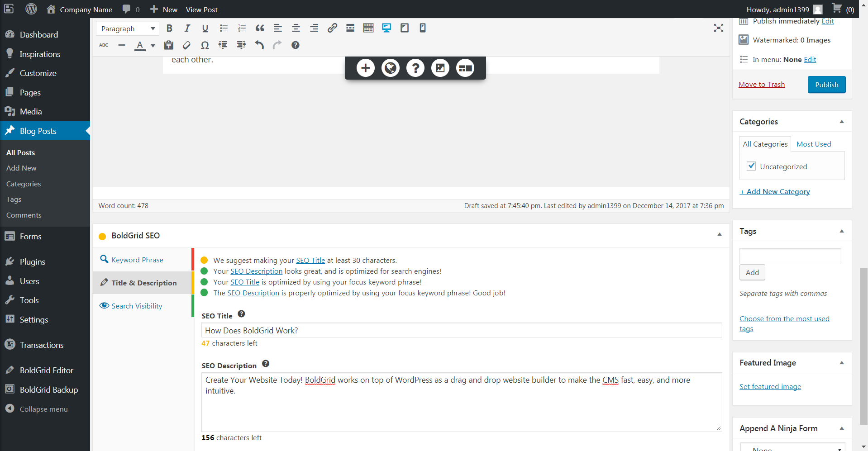Image resolution: width=868 pixels, height=451 pixels.
Task: Collapse the Featured Image panel
Action: (842, 363)
